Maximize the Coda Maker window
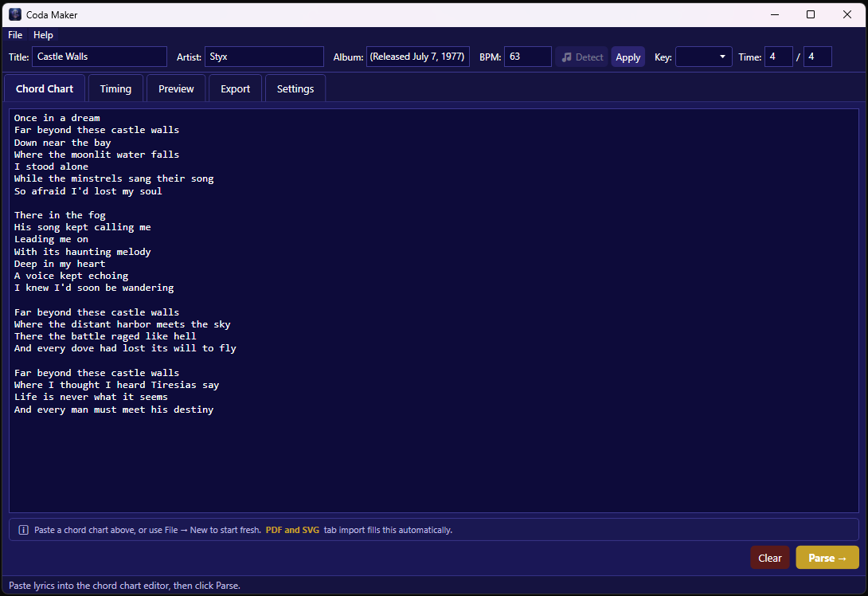 click(x=811, y=14)
